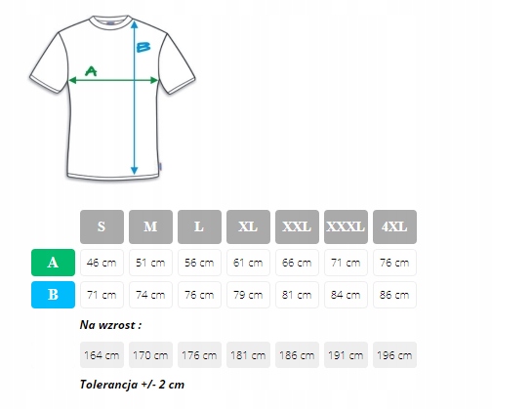The height and width of the screenshot is (409, 532).
Task: Click the blue B label on shirt
Action: click(143, 47)
